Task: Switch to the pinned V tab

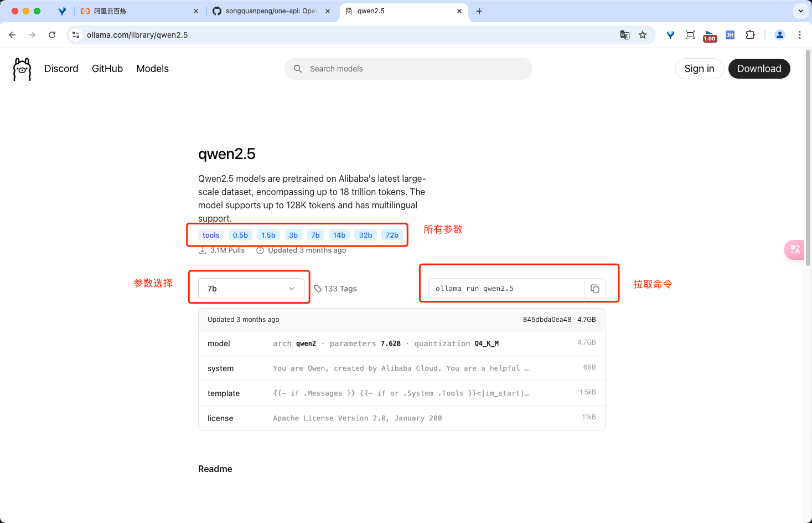Action: coord(62,11)
